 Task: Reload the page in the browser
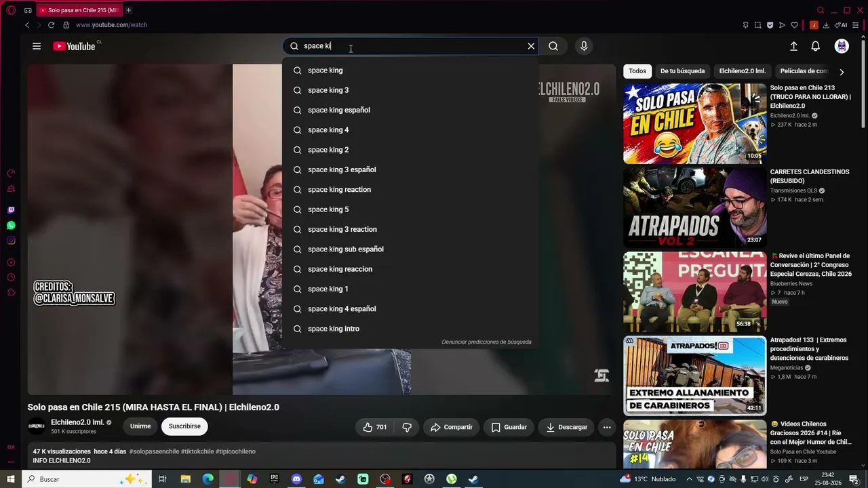point(51,25)
